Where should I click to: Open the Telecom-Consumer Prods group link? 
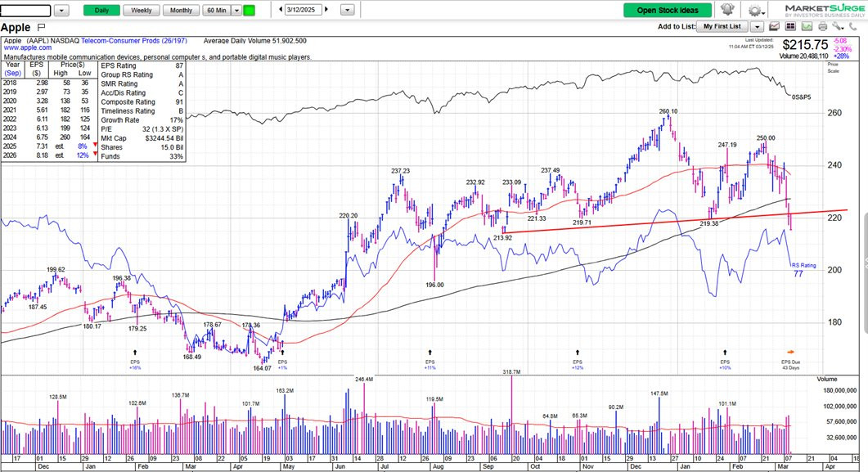(134, 41)
